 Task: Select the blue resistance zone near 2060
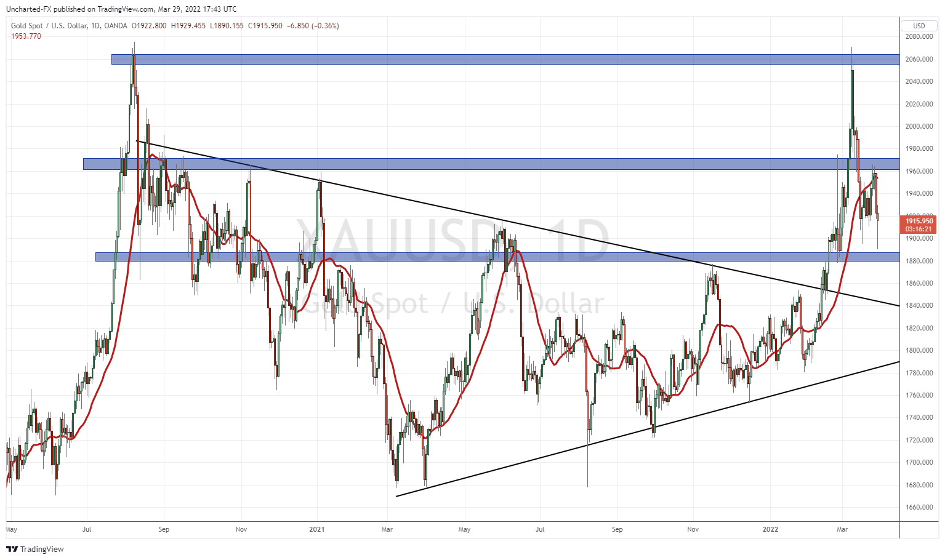[505, 59]
